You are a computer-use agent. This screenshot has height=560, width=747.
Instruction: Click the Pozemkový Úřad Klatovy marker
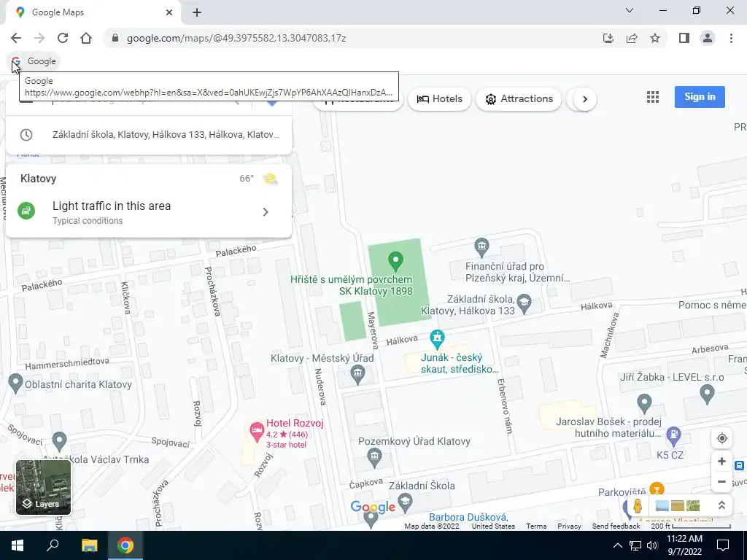click(x=374, y=458)
